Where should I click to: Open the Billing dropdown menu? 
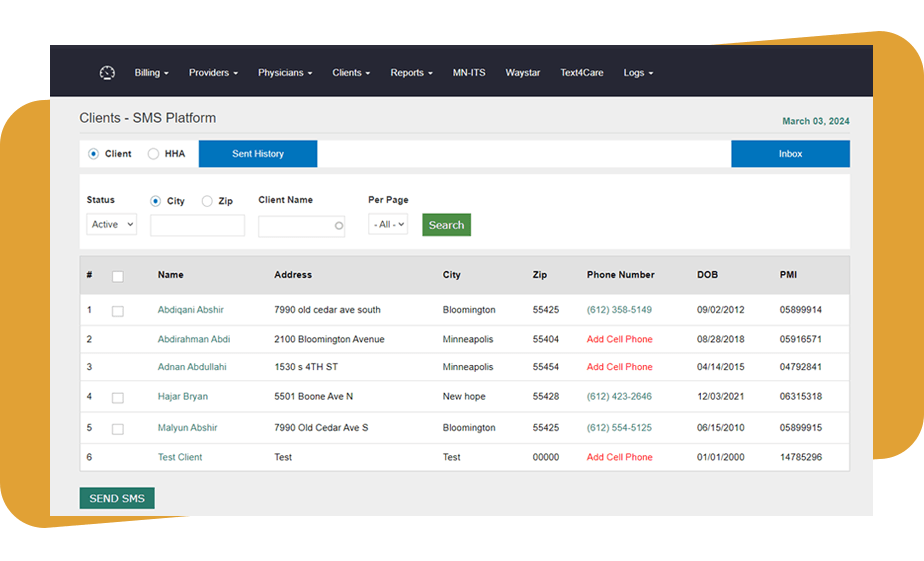click(151, 73)
